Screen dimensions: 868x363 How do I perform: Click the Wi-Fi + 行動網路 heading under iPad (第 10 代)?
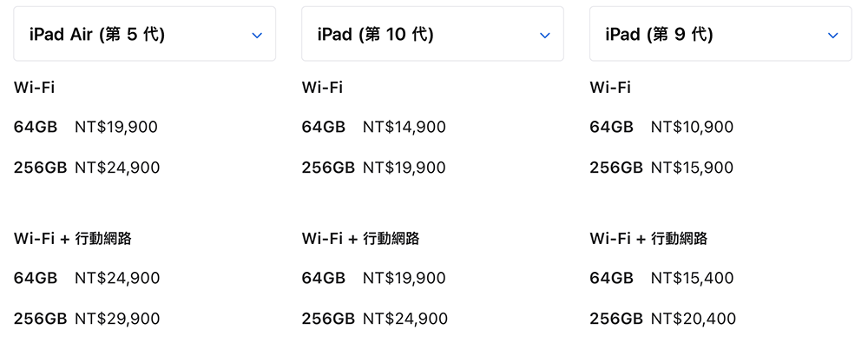tap(360, 239)
